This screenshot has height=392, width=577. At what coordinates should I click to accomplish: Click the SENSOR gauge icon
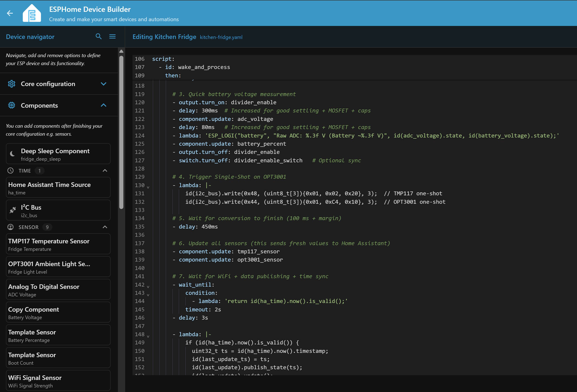coord(10,227)
